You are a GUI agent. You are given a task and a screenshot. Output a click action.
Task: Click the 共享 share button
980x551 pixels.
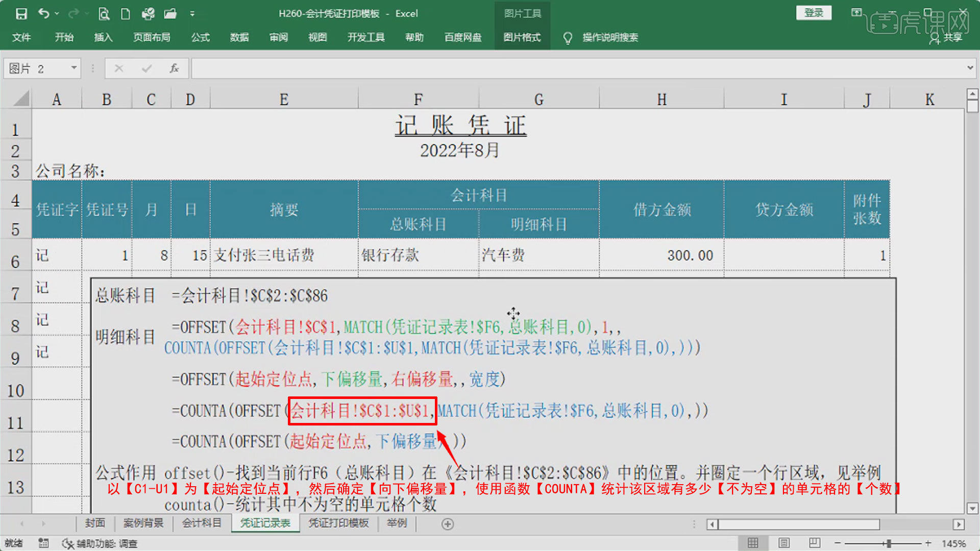(947, 37)
